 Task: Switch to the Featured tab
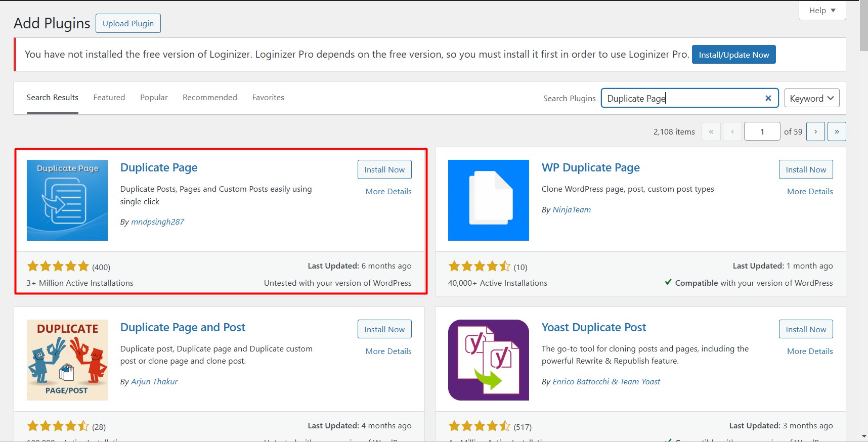coord(109,98)
